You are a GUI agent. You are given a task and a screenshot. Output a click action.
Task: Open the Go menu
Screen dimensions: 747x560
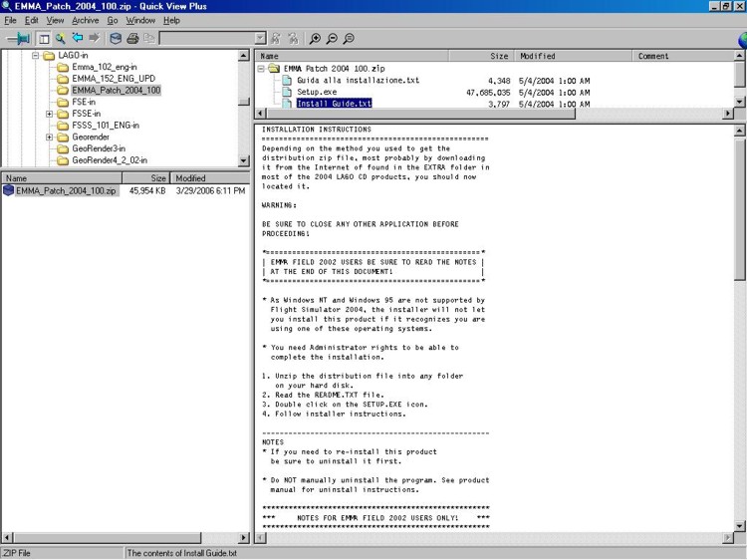(113, 21)
